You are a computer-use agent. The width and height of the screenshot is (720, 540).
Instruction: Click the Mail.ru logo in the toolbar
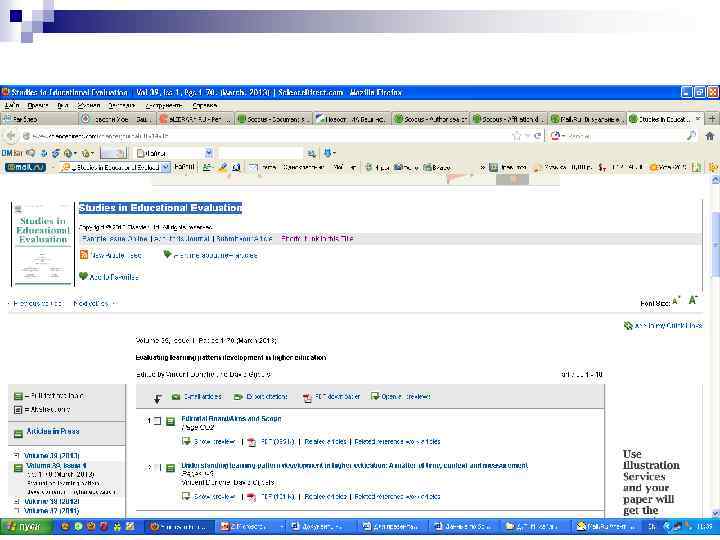click(x=25, y=167)
